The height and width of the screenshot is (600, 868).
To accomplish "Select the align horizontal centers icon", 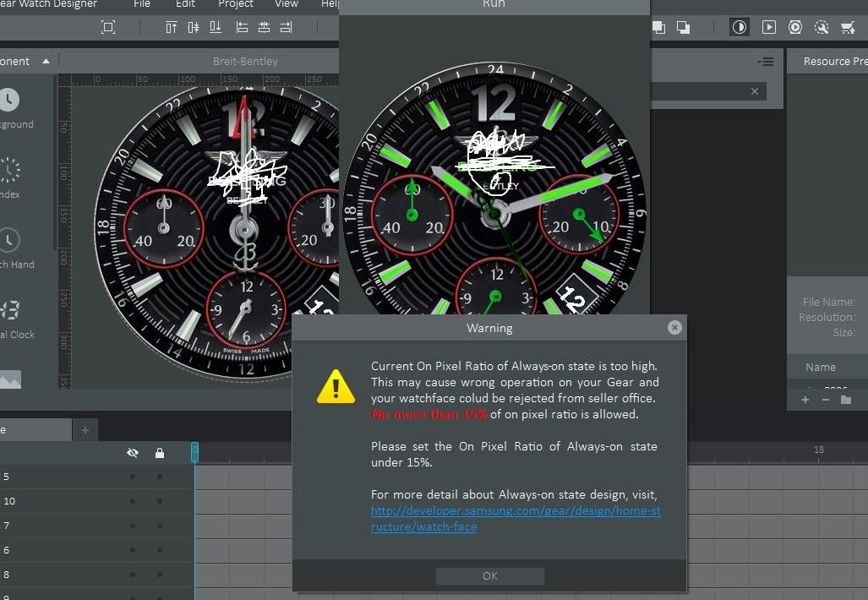I will click(264, 27).
